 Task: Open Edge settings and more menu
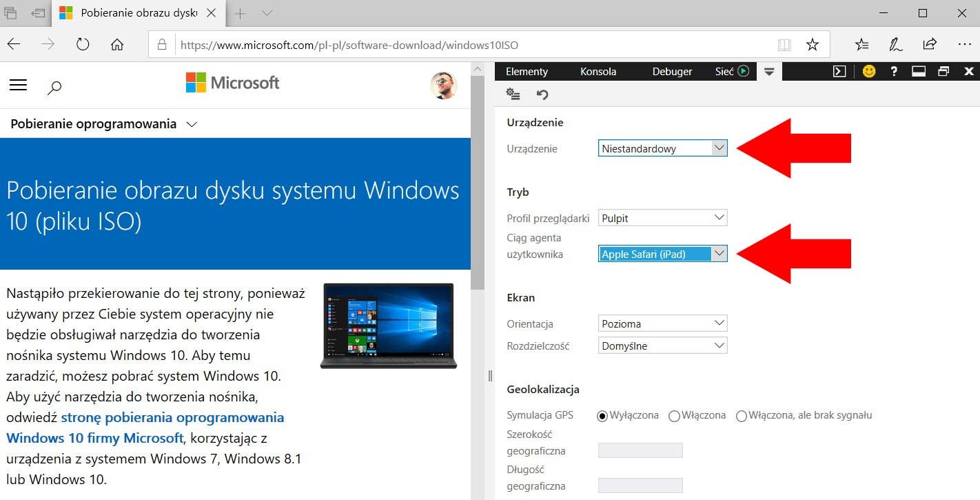pyautogui.click(x=964, y=45)
